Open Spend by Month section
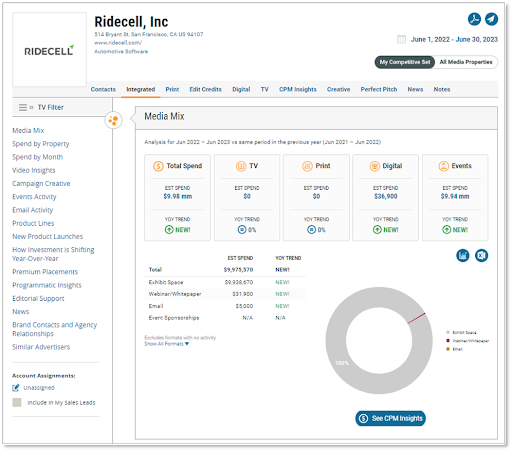Viewport: 512px width, 451px height. point(38,157)
